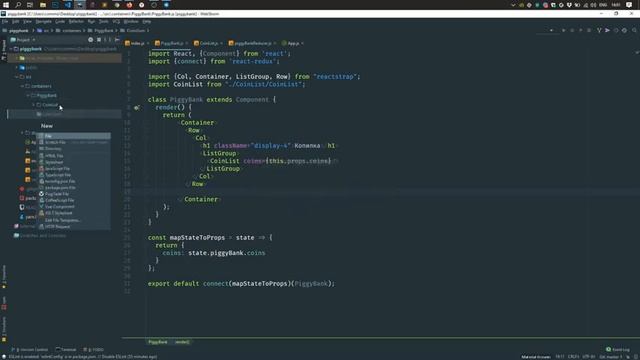Close the index.js editor tab
The image size is (640, 360).
(148, 43)
